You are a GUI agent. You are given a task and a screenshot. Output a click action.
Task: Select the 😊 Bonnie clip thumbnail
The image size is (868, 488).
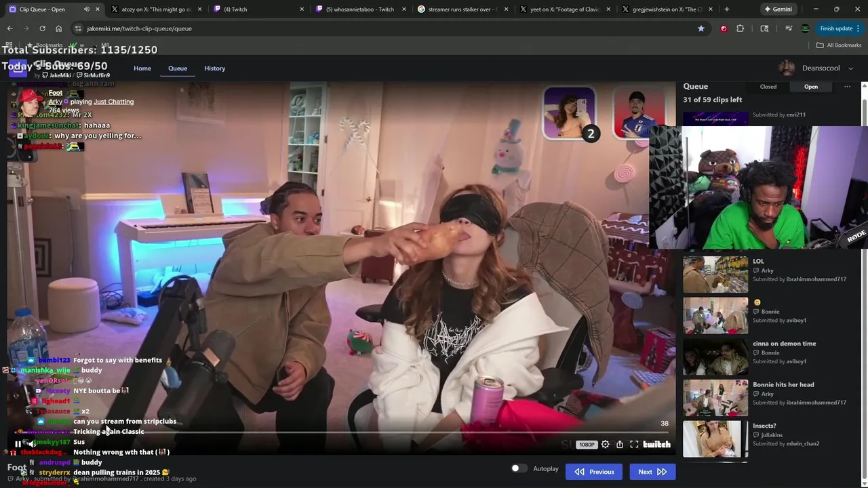(x=715, y=315)
